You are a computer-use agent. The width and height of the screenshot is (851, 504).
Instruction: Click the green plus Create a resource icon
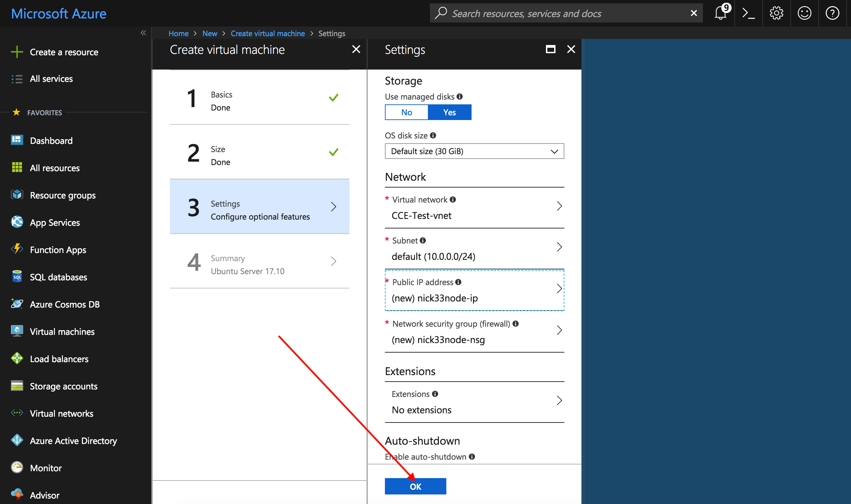pos(17,52)
